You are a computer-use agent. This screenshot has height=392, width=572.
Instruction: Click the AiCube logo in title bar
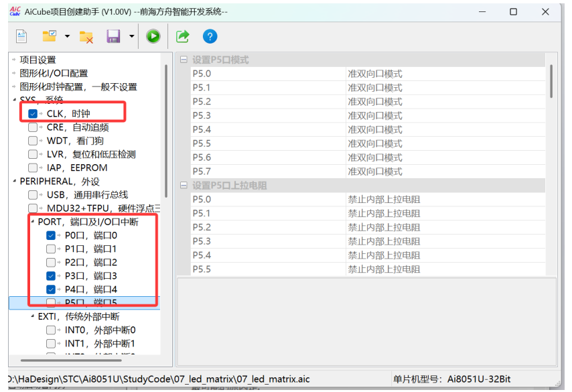(x=15, y=11)
